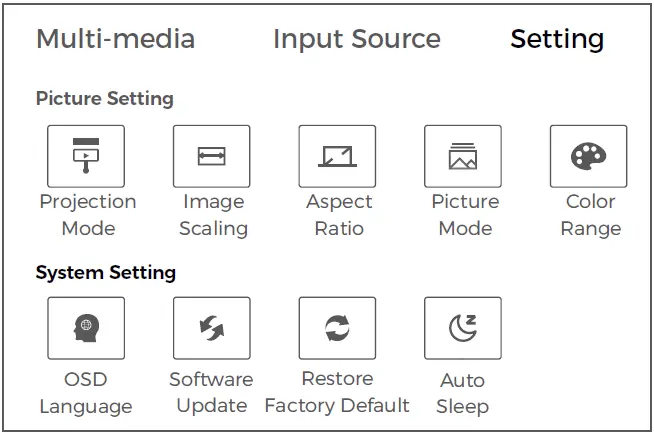
Task: Open the OSD Language icon
Action: tap(86, 328)
